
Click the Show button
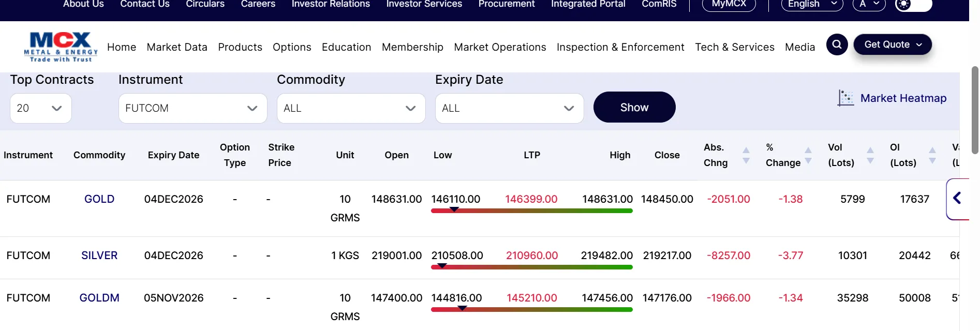634,107
